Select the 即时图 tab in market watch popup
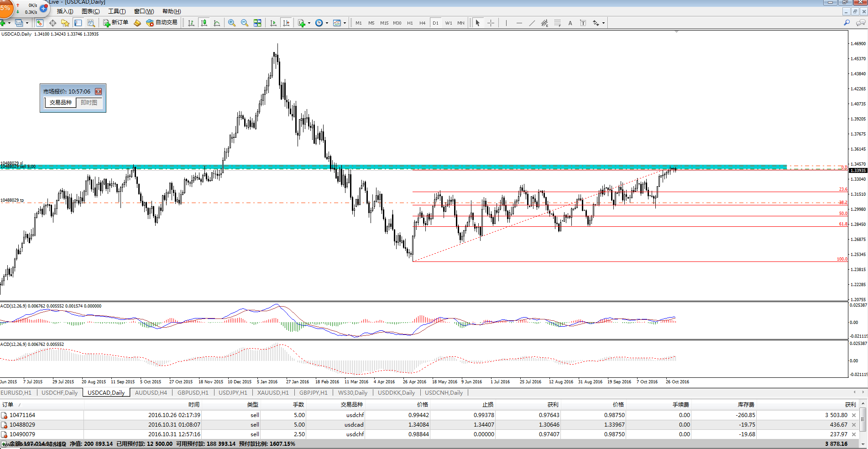The height and width of the screenshot is (449, 868). pyautogui.click(x=89, y=103)
